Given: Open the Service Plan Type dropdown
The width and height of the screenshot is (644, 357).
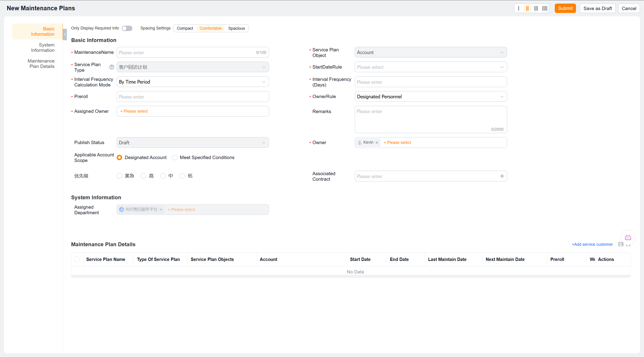Looking at the screenshot, I should 193,67.
